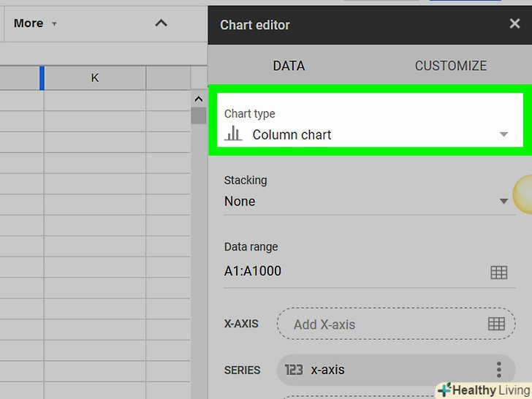The height and width of the screenshot is (399, 532).
Task: Switch to the CUSTOMIZE tab
Action: point(450,66)
